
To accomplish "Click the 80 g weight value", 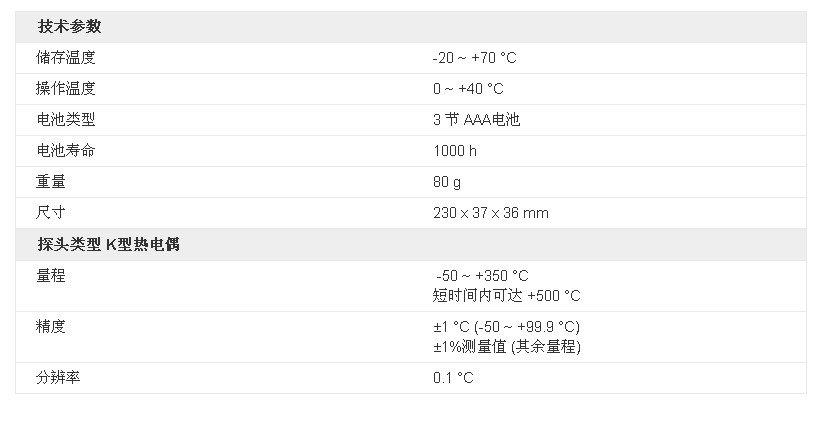I will 447,182.
